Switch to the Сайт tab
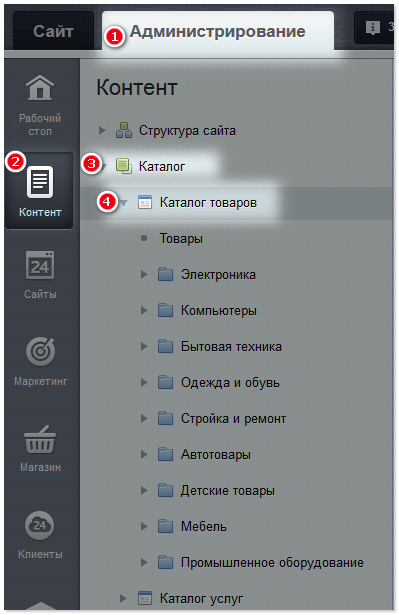 [53, 31]
